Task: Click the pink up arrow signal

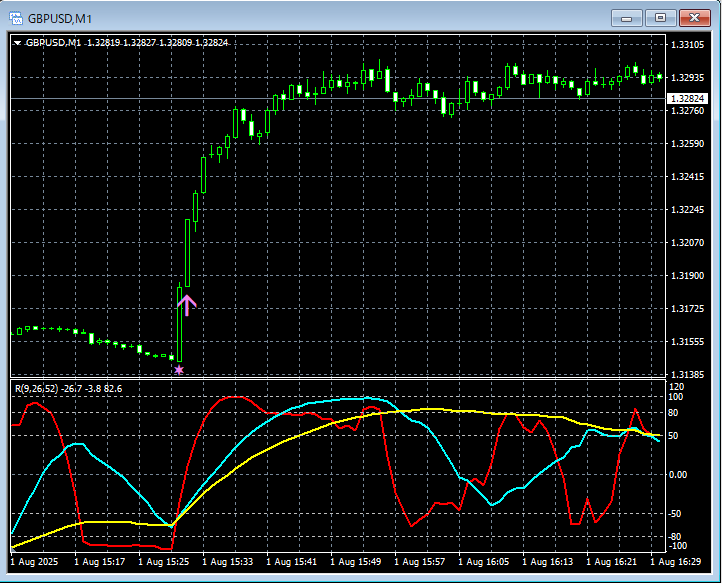Action: pos(187,304)
